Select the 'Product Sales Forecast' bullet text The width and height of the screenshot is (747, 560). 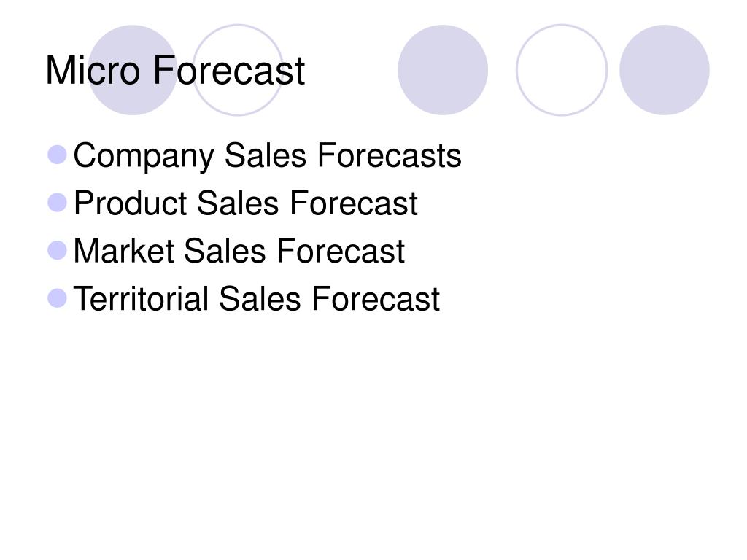(x=246, y=203)
